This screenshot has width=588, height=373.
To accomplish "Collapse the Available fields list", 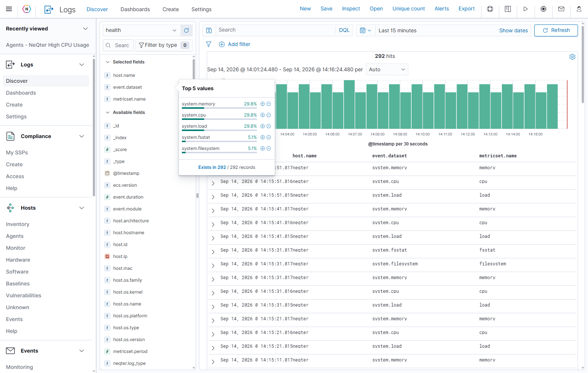I will coord(108,112).
